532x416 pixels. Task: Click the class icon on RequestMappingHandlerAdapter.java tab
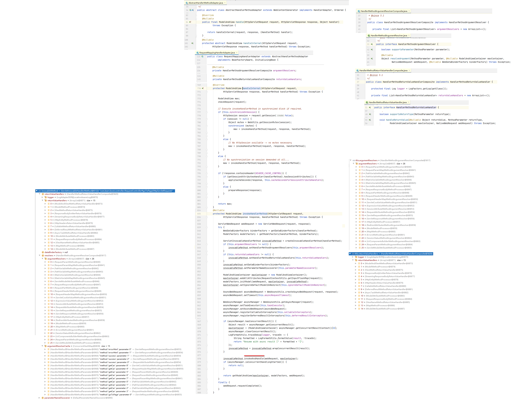coord(197,53)
